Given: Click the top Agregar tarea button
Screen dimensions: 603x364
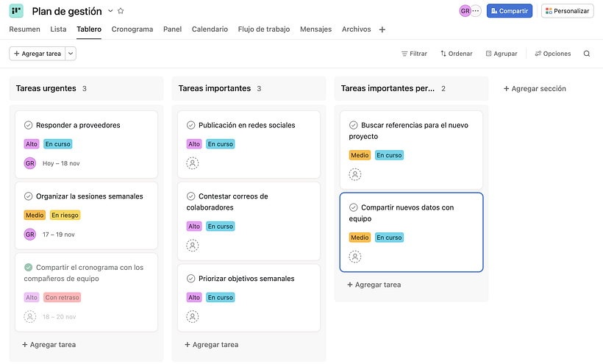Looking at the screenshot, I should coord(38,54).
